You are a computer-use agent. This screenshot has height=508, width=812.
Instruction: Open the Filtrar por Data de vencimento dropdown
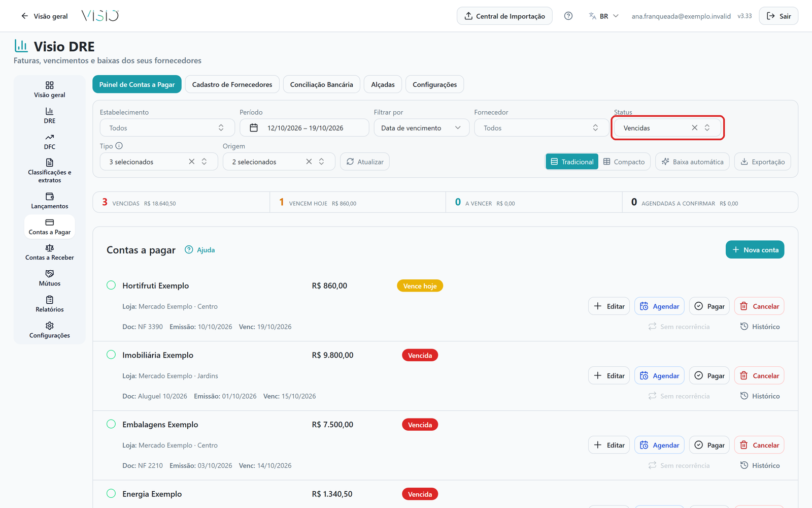pyautogui.click(x=421, y=128)
